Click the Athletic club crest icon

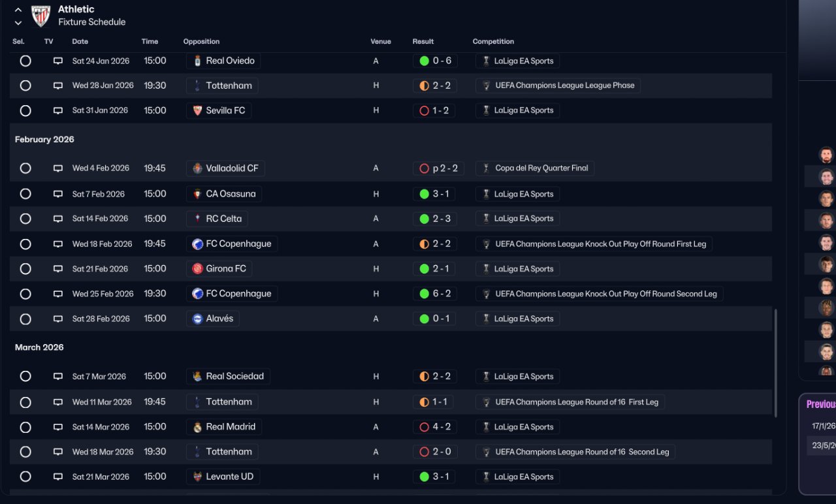[x=40, y=16]
